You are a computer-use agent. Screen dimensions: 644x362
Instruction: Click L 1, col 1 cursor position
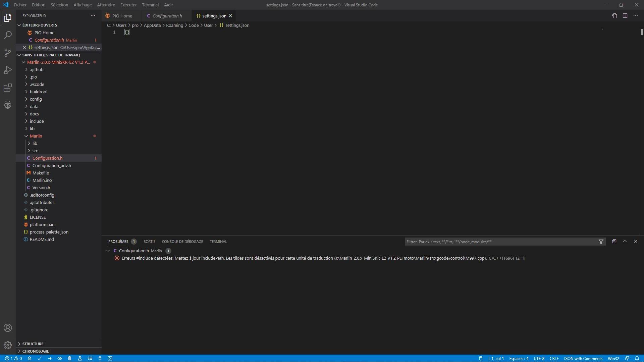[496, 358]
